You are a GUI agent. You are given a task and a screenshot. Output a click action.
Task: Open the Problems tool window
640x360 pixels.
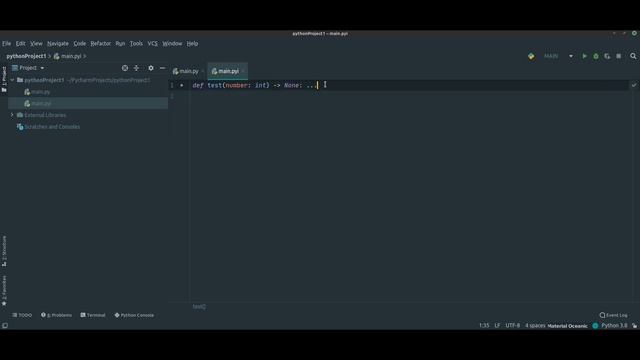tap(56, 315)
